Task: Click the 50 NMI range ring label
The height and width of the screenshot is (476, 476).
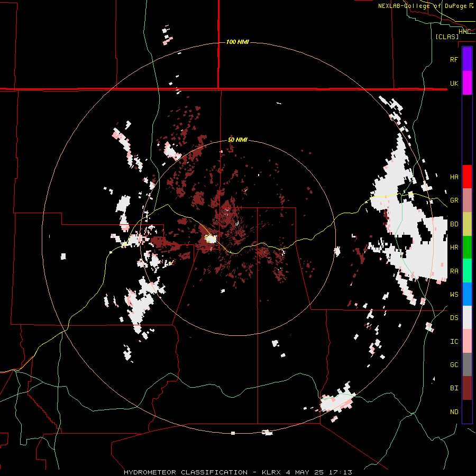Action: click(237, 140)
